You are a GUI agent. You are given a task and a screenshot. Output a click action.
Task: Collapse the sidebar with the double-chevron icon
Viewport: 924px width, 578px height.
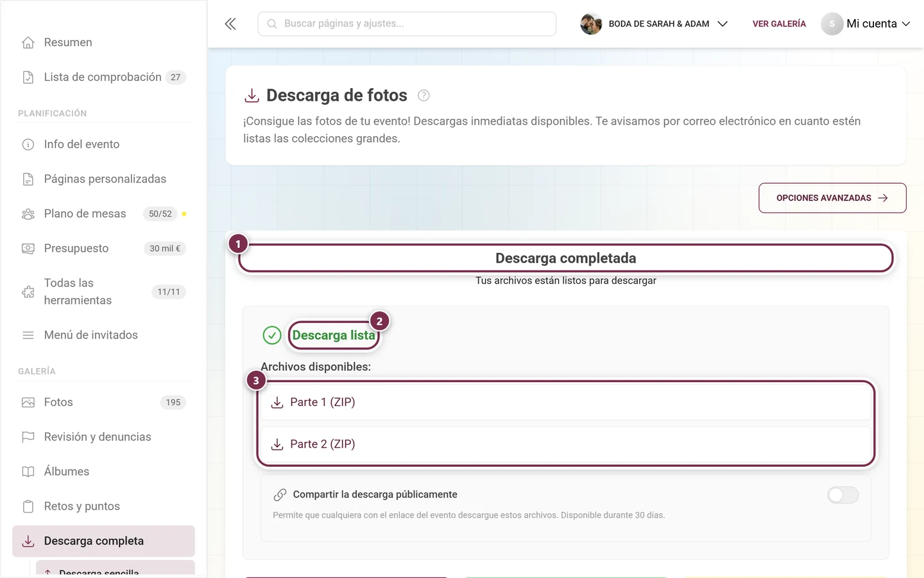230,24
